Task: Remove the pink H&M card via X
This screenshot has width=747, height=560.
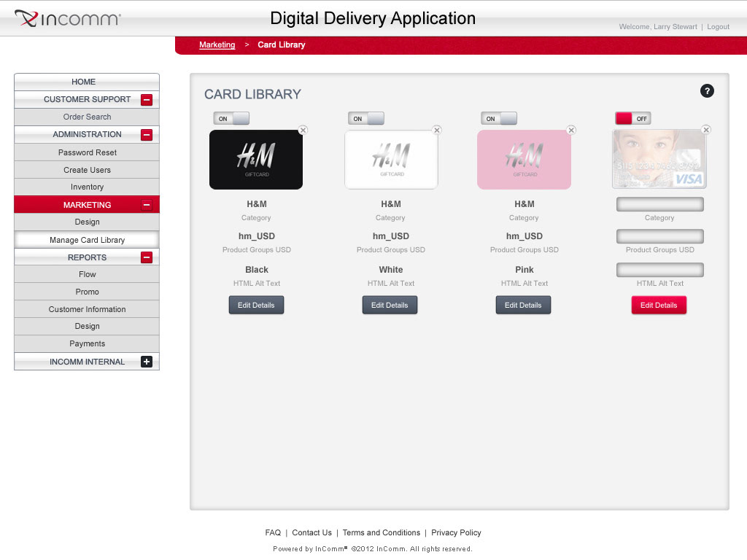Action: click(571, 130)
